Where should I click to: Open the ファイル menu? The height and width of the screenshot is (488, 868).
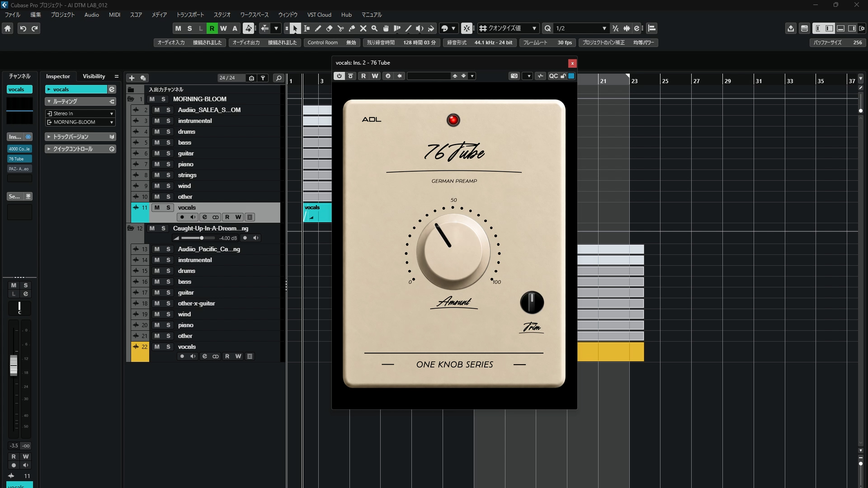point(12,14)
